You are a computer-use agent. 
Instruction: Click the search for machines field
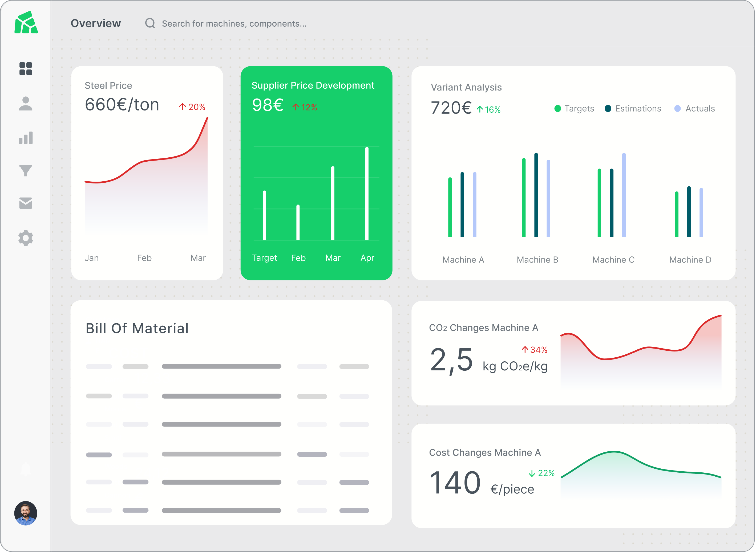pos(234,24)
